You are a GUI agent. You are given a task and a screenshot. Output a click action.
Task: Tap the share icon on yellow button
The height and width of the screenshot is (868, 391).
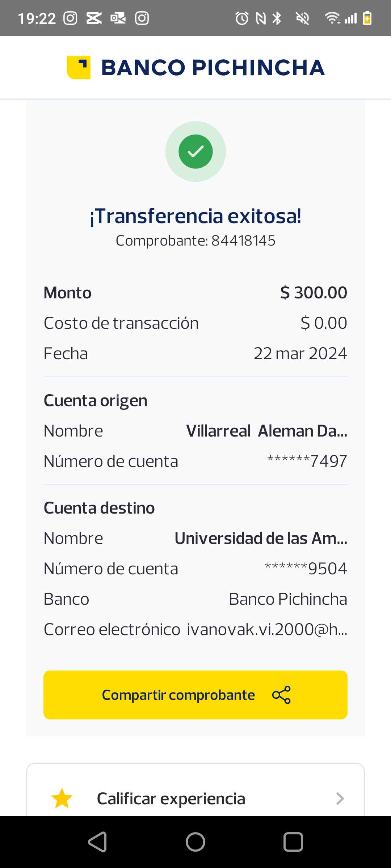click(x=281, y=695)
